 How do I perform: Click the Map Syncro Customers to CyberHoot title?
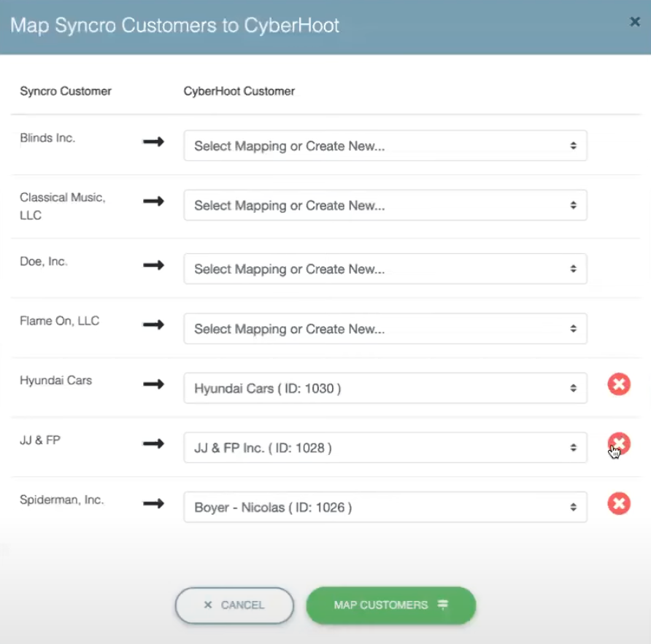tap(174, 26)
